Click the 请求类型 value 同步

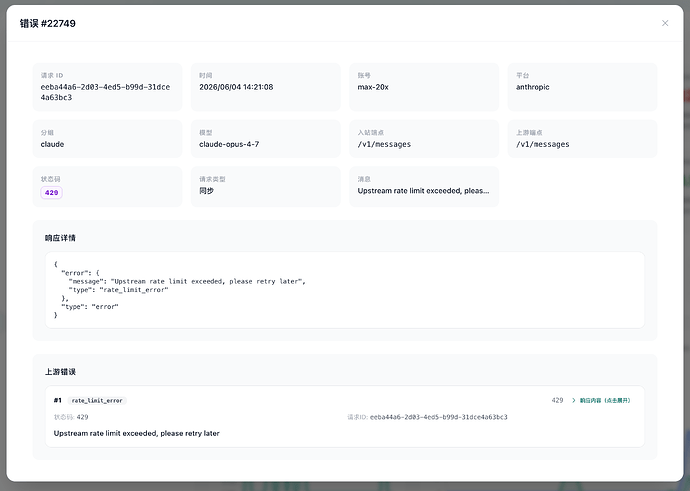pyautogui.click(x=206, y=191)
